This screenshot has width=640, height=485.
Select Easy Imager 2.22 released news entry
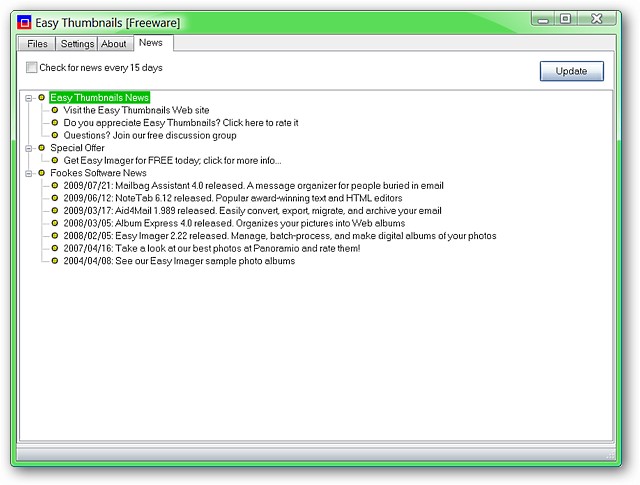tap(280, 236)
